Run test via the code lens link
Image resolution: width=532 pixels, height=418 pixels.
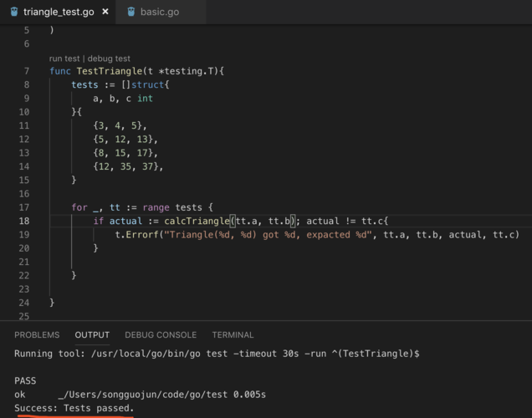[x=65, y=59]
